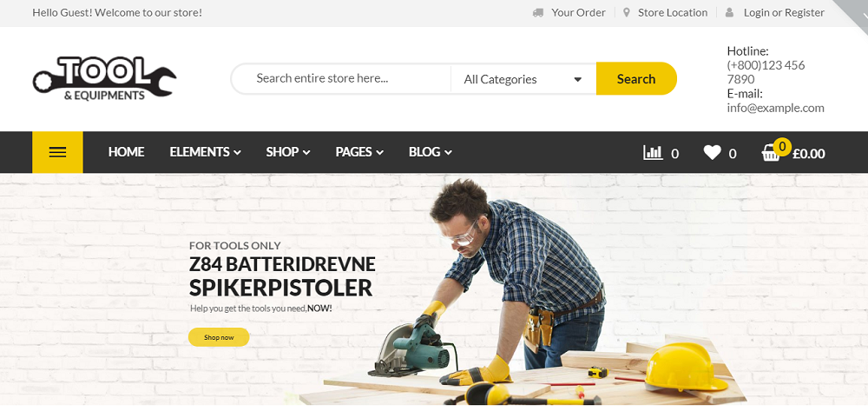Expand the Elements menu
This screenshot has height=418, width=868.
tap(205, 152)
